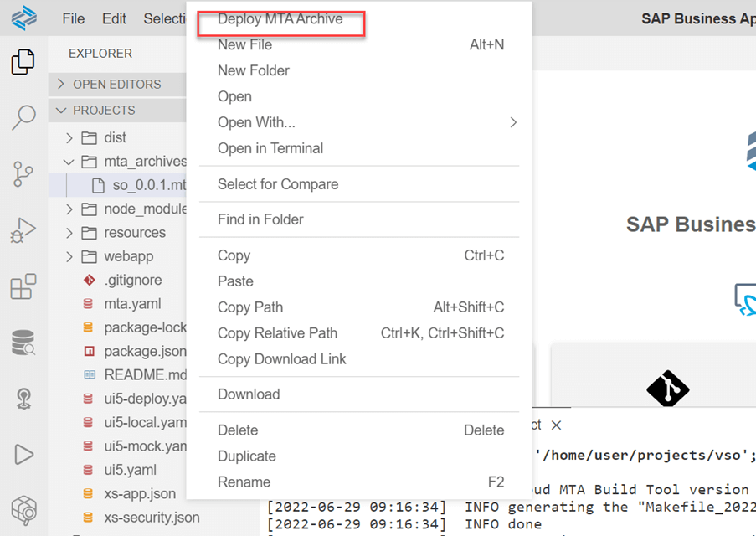
Task: Click the git icon on the welcome card
Action: click(668, 389)
